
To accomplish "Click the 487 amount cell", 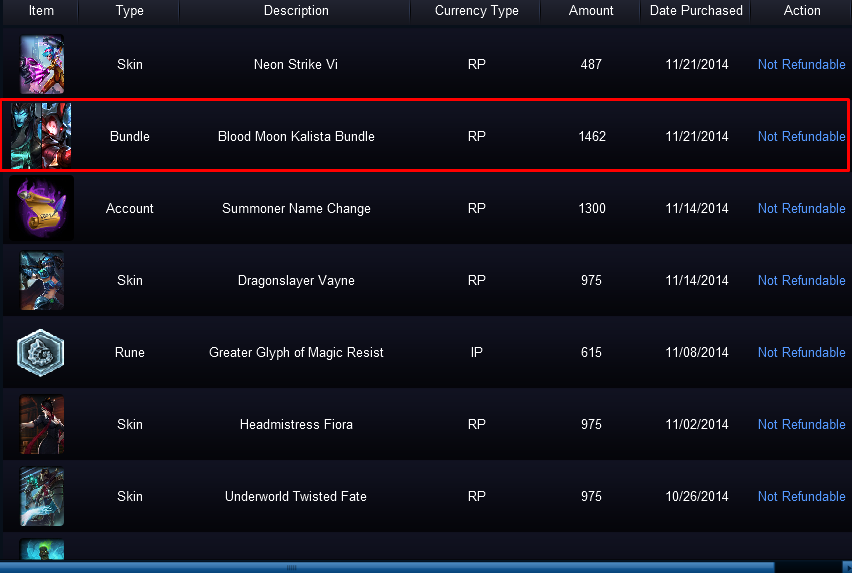I will (x=591, y=65).
